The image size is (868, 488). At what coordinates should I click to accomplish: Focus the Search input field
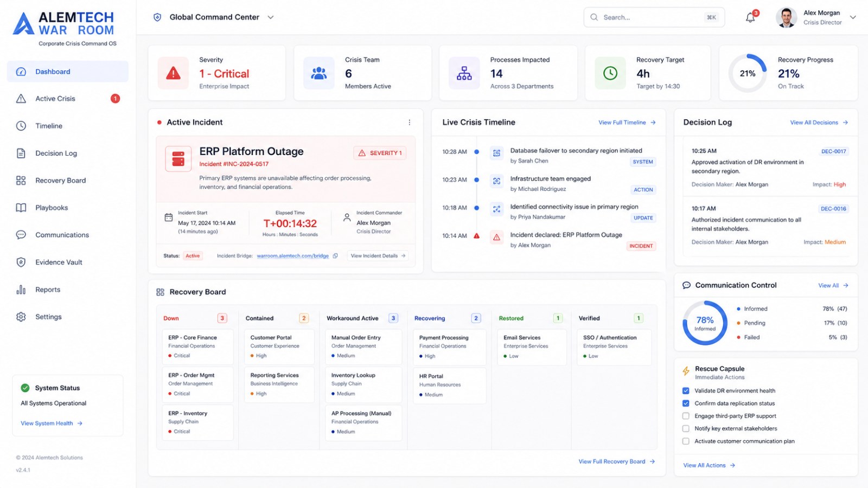(654, 17)
